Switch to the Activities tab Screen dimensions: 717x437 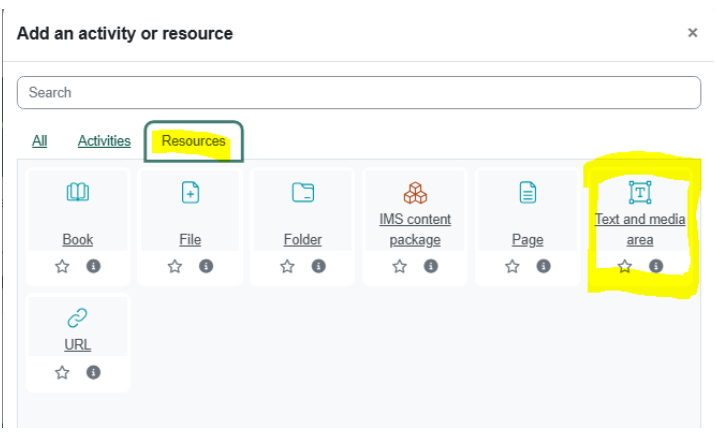click(x=104, y=141)
